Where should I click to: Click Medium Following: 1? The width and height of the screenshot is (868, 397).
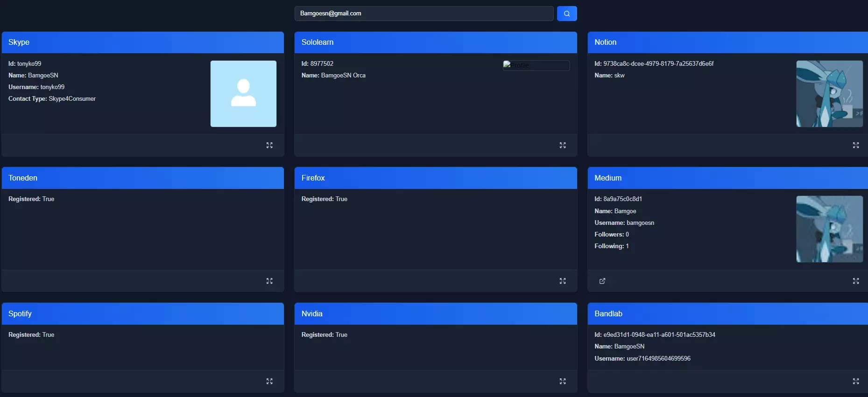(612, 246)
